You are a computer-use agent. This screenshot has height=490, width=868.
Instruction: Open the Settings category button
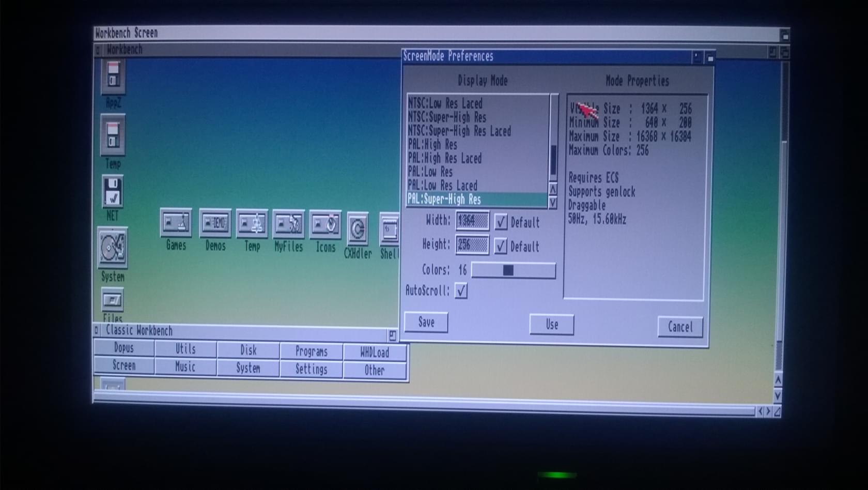tap(312, 370)
